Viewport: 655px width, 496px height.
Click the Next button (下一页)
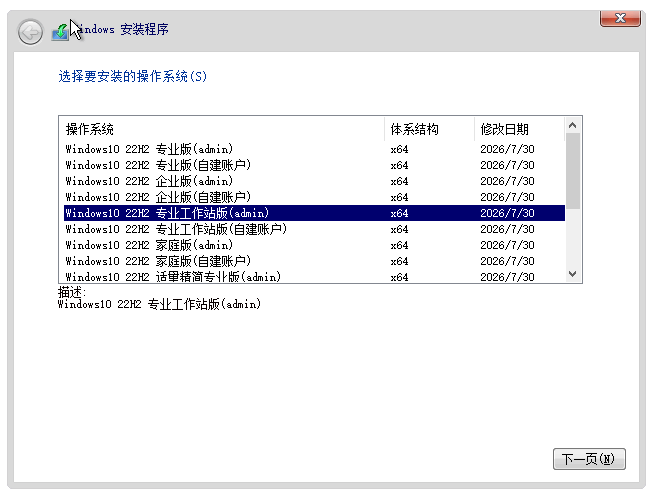(589, 459)
